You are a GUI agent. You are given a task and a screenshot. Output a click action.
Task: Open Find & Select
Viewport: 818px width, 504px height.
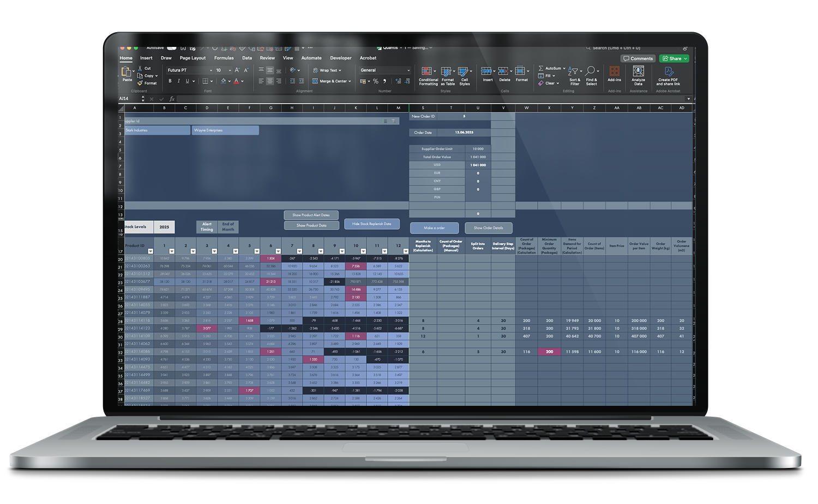tap(592, 76)
